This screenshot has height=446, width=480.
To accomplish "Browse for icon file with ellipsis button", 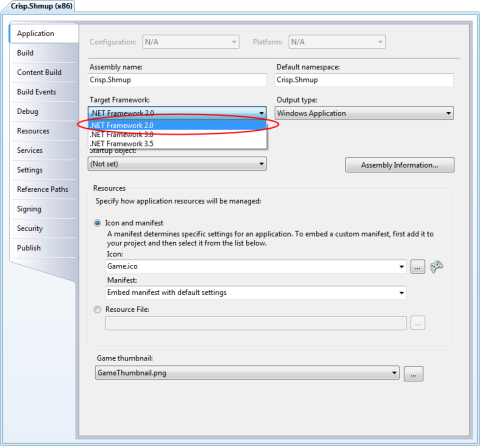I will point(417,267).
